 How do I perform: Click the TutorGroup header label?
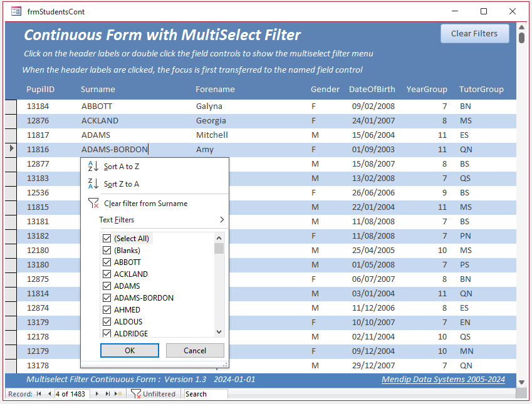tap(481, 89)
